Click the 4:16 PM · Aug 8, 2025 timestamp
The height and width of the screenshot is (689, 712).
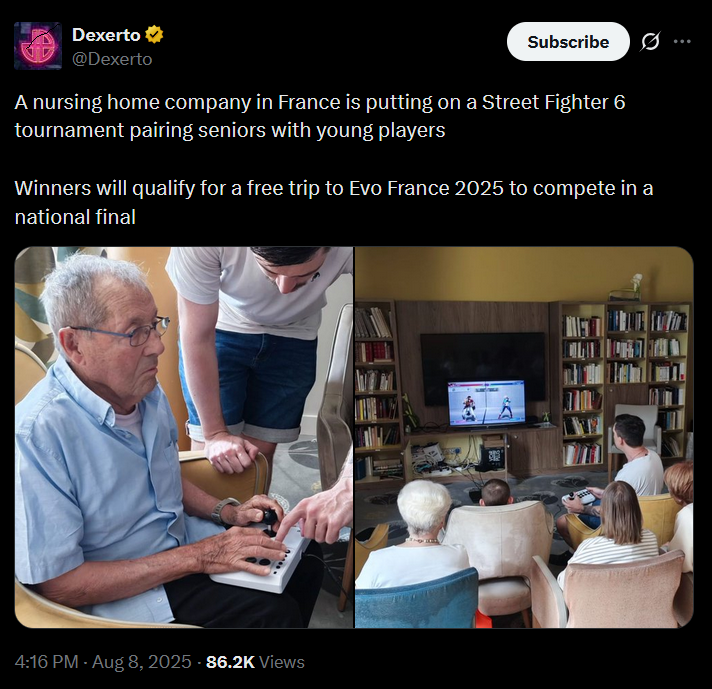coord(103,662)
